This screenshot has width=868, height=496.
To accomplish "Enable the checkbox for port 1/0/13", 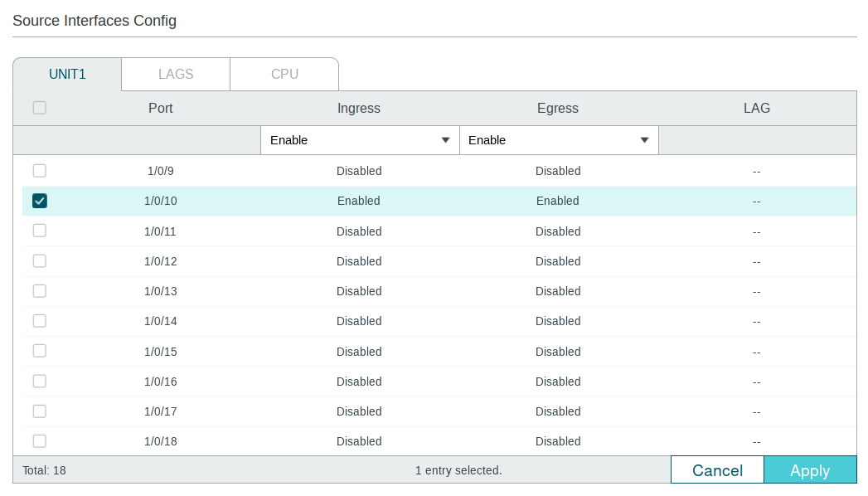I will (39, 290).
